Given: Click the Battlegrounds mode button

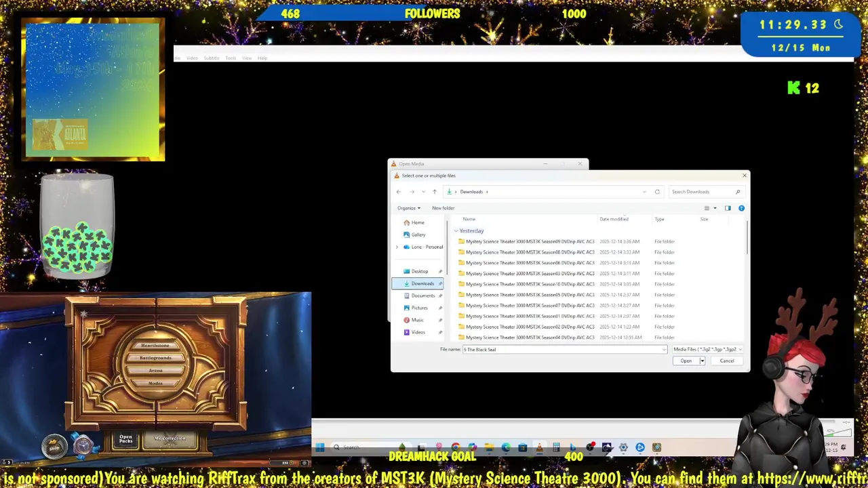Looking at the screenshot, I should (x=155, y=358).
